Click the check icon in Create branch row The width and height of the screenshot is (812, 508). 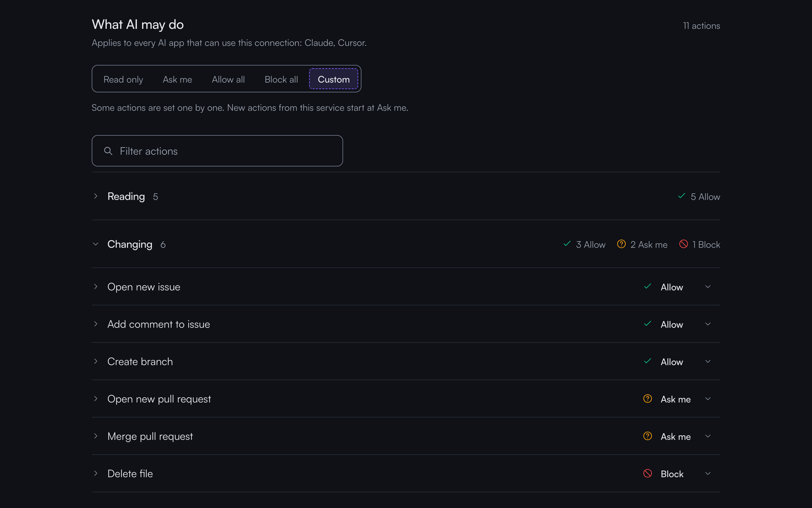point(648,361)
